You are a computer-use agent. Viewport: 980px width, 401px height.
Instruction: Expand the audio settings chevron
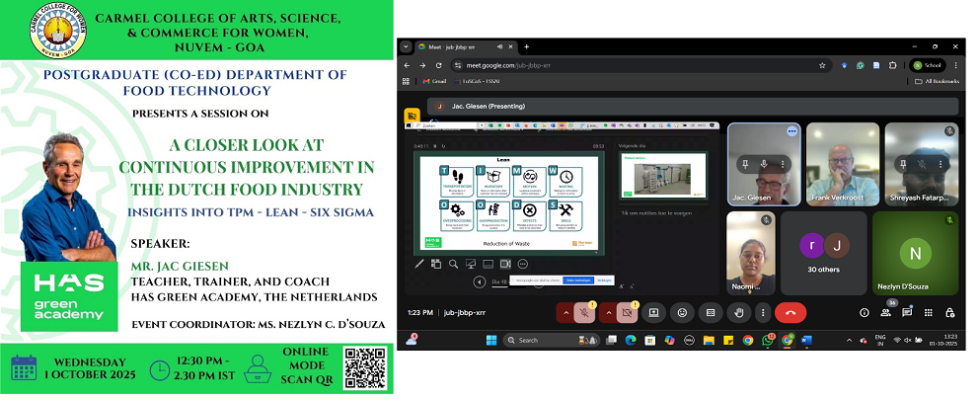566,312
